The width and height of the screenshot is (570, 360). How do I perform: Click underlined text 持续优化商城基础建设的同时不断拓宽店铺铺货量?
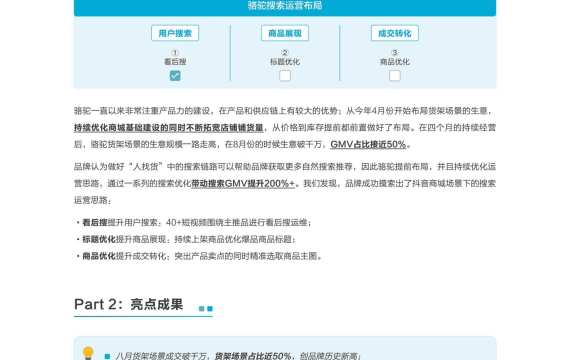169,128
